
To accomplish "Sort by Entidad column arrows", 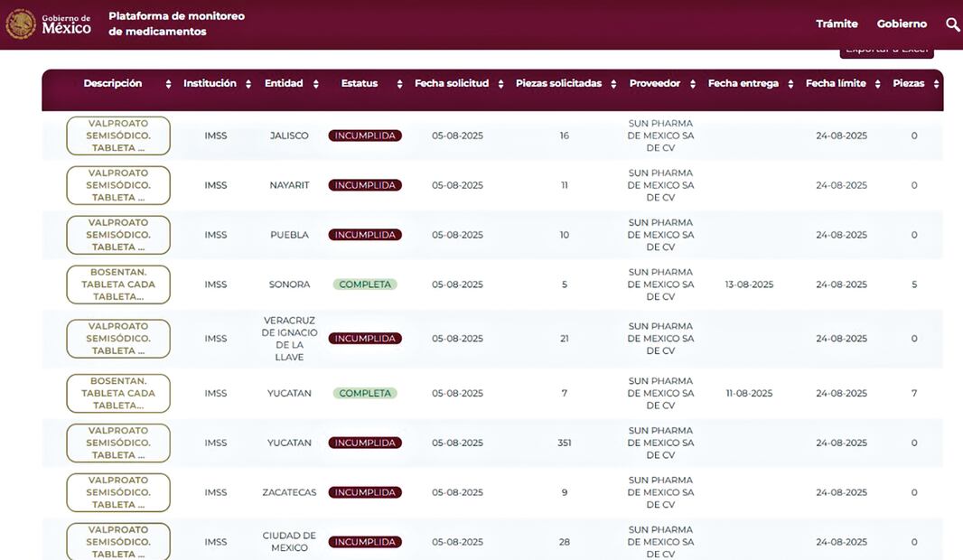I will coord(315,84).
